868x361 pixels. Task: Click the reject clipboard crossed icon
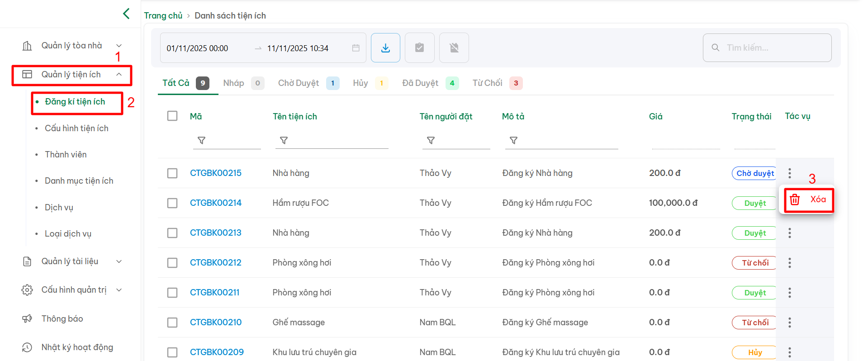454,47
